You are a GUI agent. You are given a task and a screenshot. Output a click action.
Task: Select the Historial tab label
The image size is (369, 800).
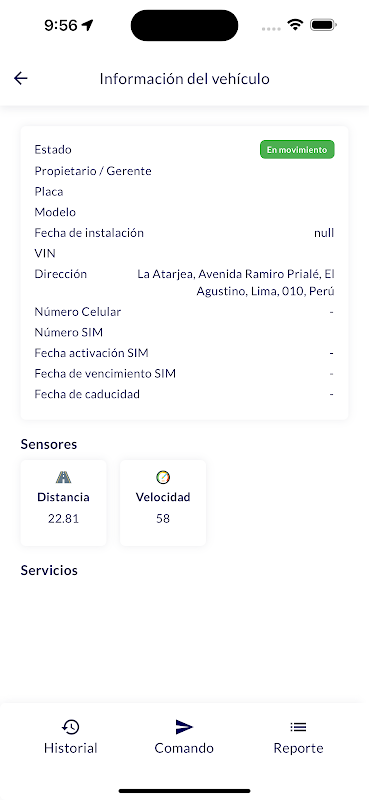click(x=70, y=748)
